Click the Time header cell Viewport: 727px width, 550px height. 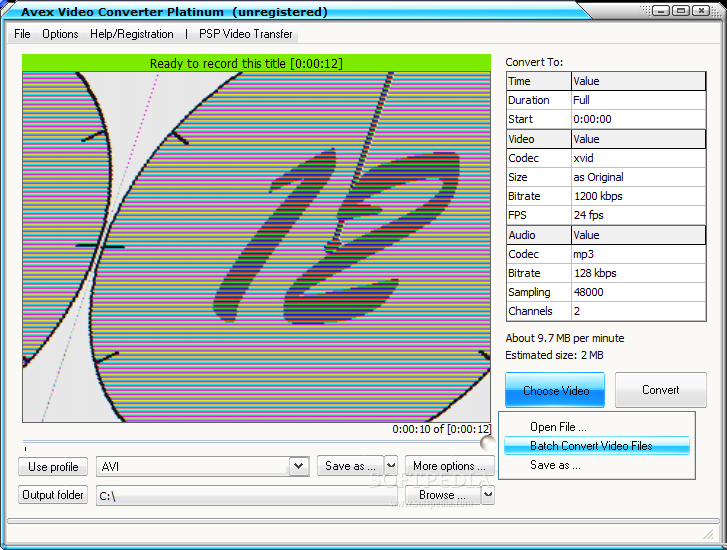coord(539,81)
